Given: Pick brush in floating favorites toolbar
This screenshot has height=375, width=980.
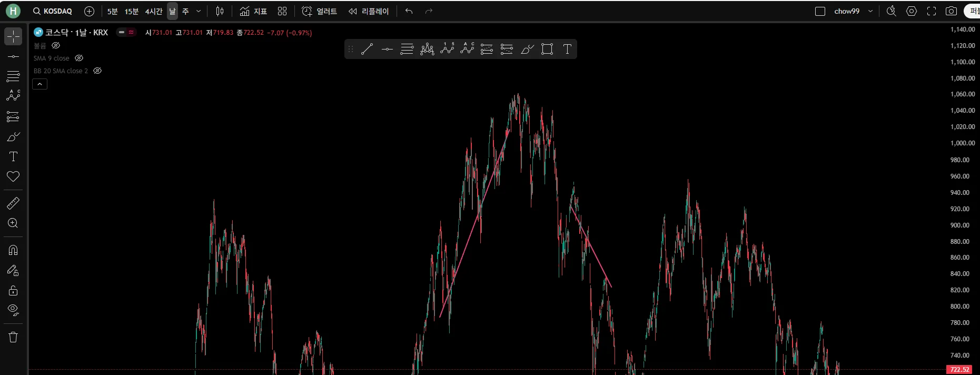Looking at the screenshot, I should pos(527,50).
